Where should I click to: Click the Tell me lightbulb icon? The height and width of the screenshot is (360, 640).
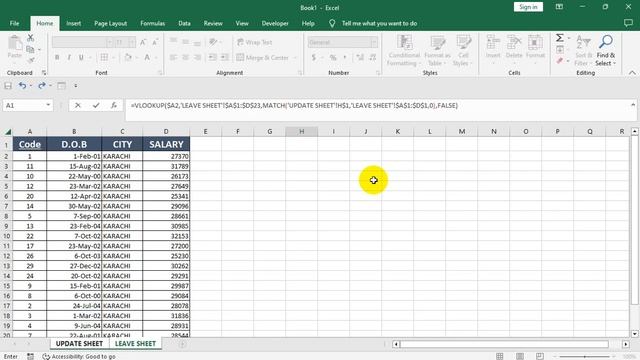[x=332, y=24]
